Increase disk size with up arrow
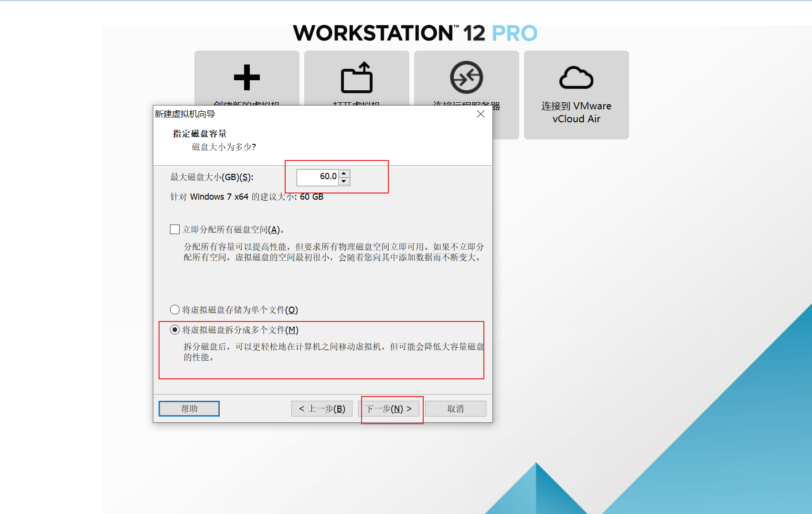This screenshot has height=514, width=812. (344, 173)
